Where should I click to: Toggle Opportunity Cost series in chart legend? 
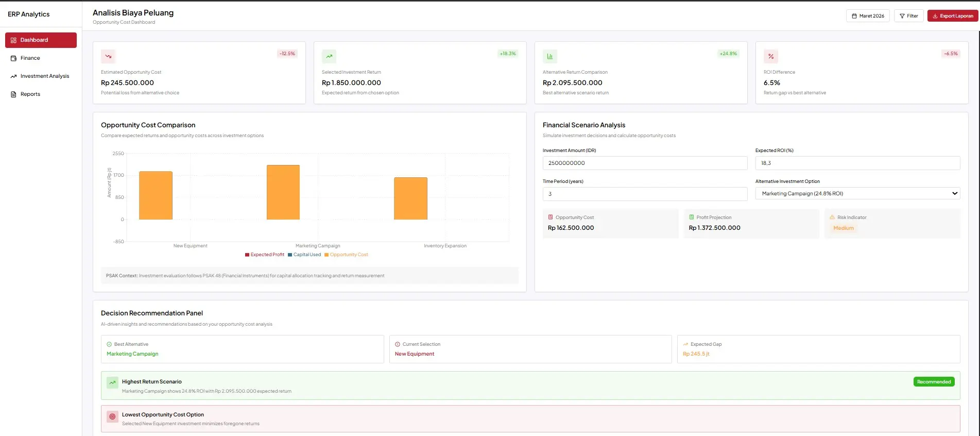346,255
